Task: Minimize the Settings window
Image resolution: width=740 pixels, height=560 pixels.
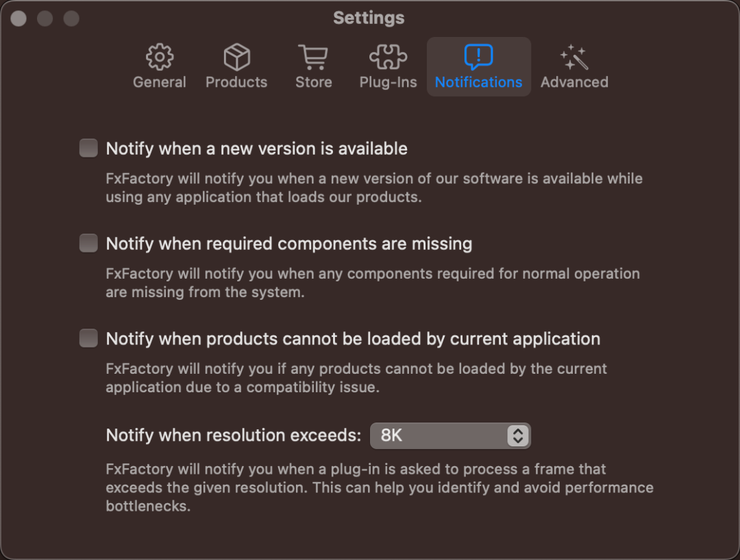Action: coord(45,18)
